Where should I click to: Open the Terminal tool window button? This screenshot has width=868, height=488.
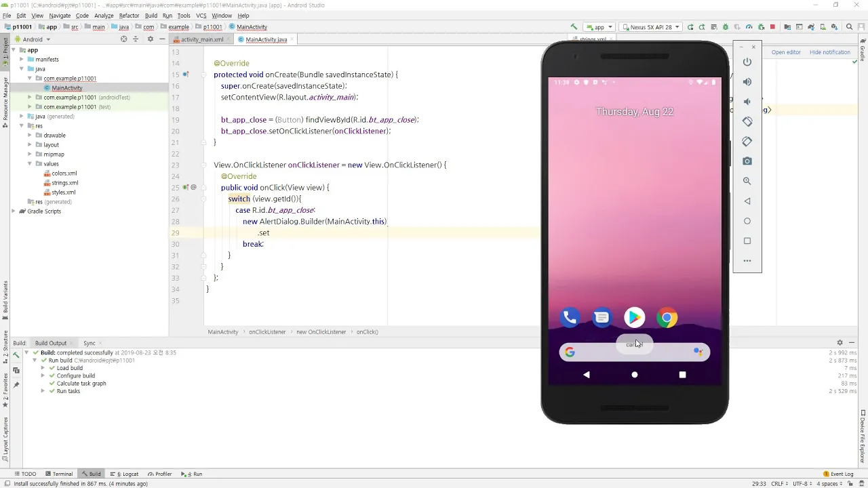(x=59, y=474)
